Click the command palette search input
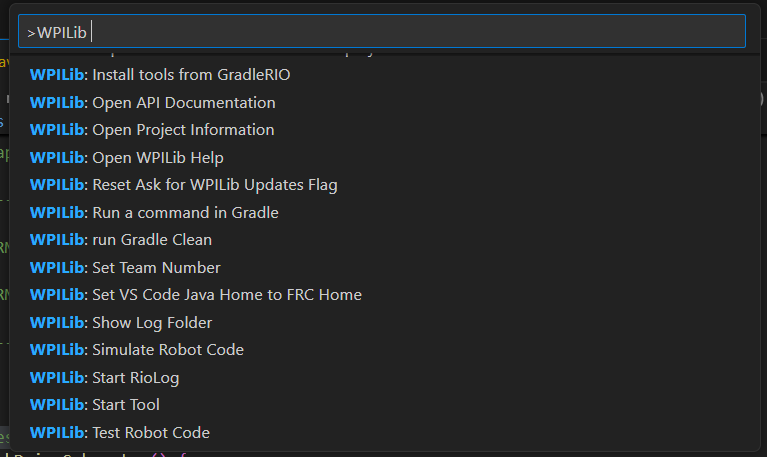Screen dimensions: 767x457 pyautogui.click(x=400, y=31)
